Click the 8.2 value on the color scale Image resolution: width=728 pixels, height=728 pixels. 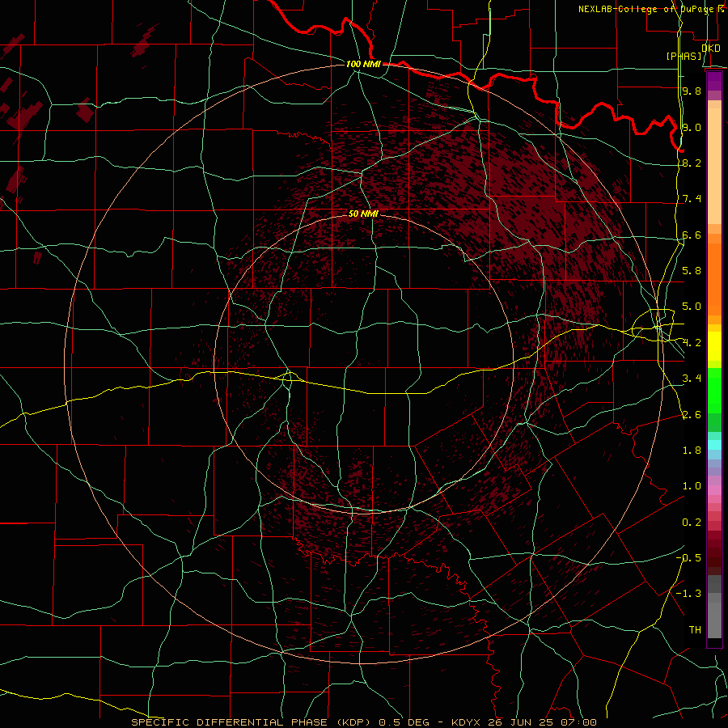point(692,163)
